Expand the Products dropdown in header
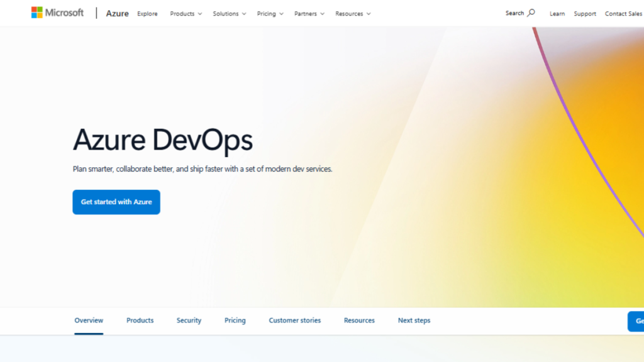 click(x=186, y=14)
